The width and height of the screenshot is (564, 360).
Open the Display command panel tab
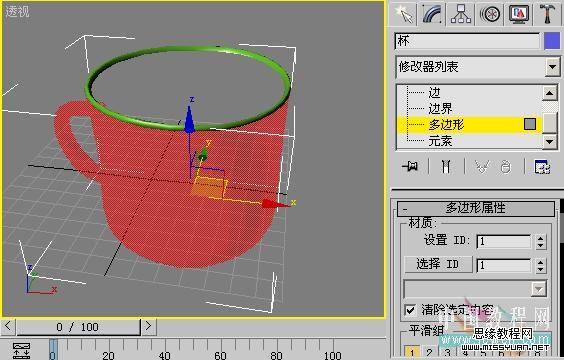(x=518, y=14)
